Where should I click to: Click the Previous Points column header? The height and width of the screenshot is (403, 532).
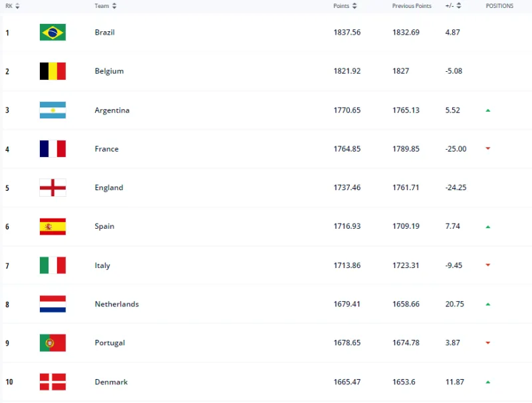[412, 6]
